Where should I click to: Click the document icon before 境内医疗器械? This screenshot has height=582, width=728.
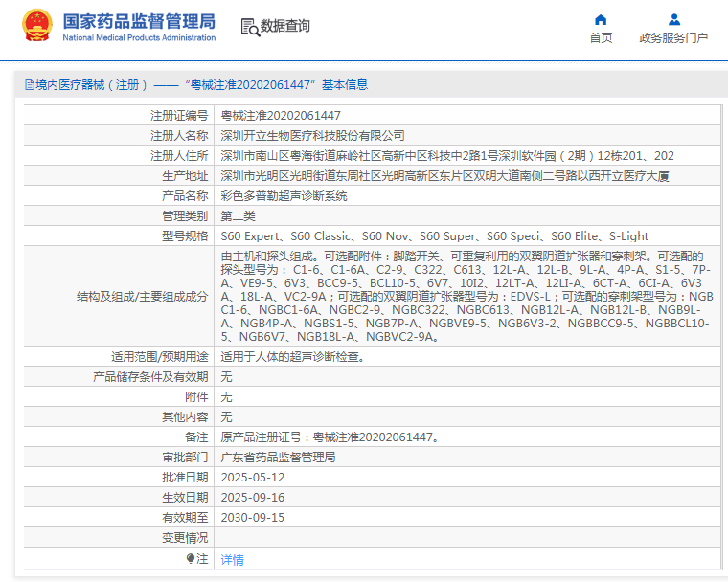(29, 85)
